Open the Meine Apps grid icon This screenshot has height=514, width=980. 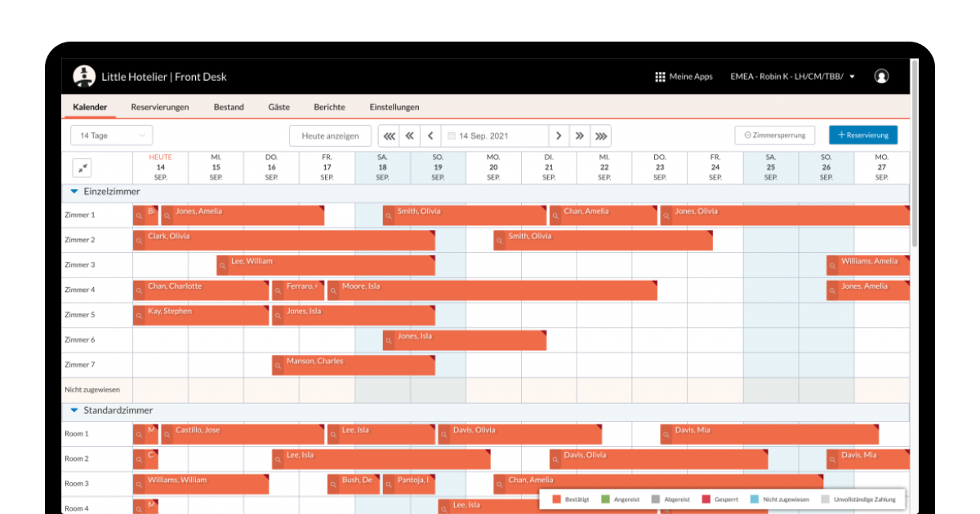coord(660,77)
